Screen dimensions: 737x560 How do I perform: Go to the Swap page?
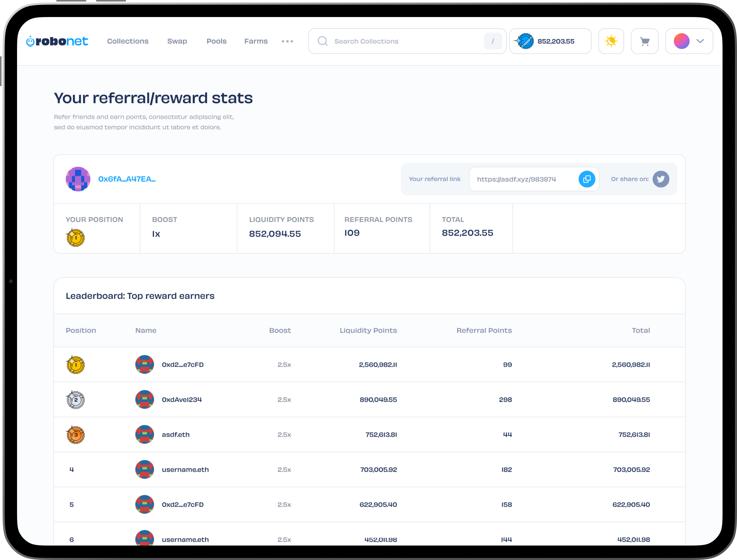(x=177, y=41)
